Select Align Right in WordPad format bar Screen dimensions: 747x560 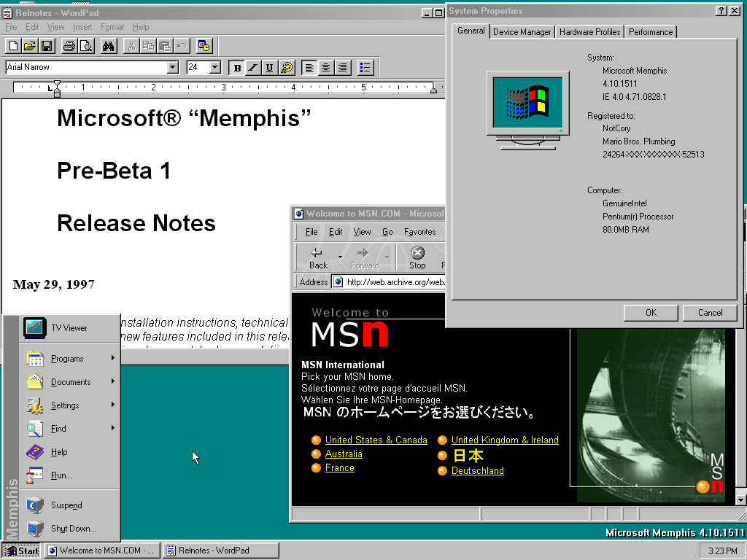pos(343,68)
